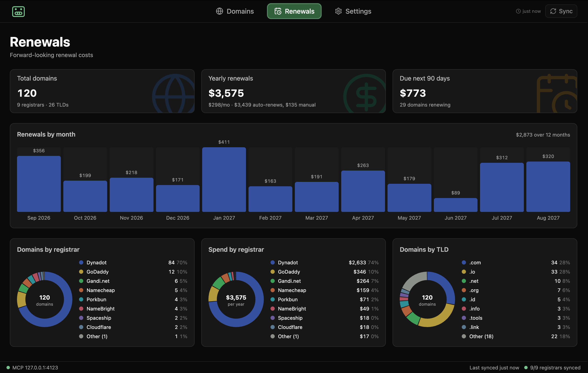The image size is (588, 373).
Task: Click '29 domains renewing' text
Action: pyautogui.click(x=425, y=105)
